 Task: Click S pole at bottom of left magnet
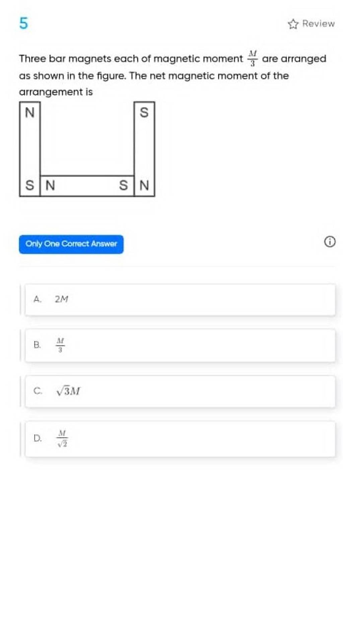pos(30,185)
